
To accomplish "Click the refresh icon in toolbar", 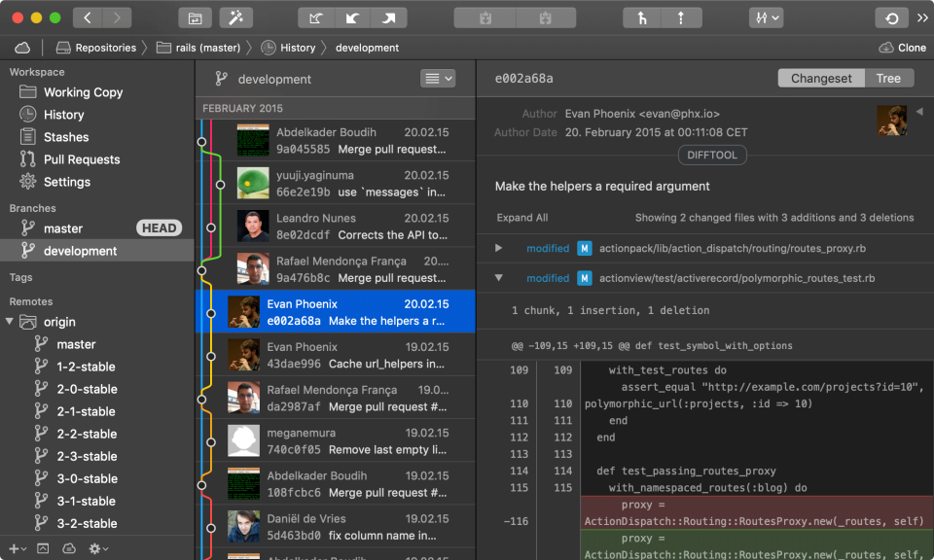I will coord(891,17).
